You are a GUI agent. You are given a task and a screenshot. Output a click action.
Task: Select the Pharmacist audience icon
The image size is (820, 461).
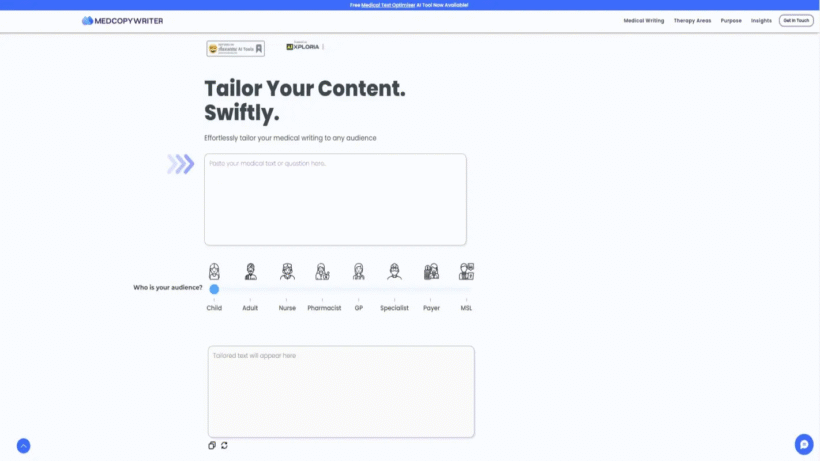[x=322, y=271]
